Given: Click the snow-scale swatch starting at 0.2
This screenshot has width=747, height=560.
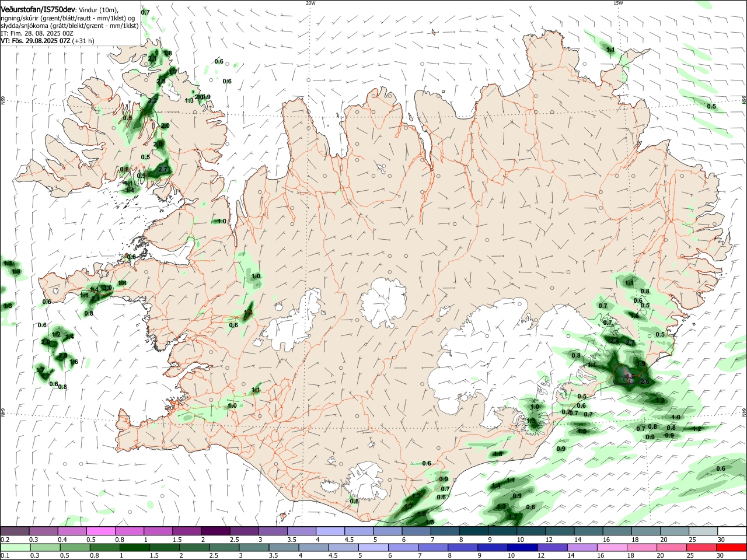Looking at the screenshot, I should [x=15, y=531].
